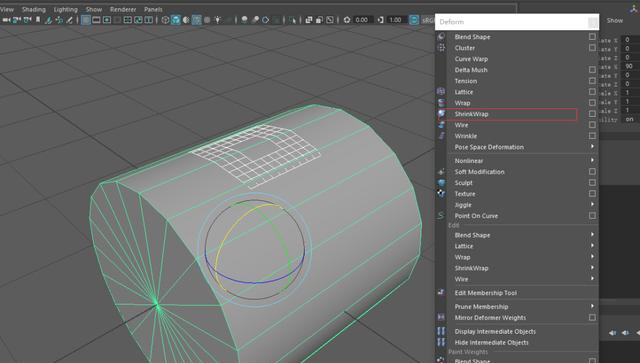Open the Renderer panel menu
This screenshot has width=640, height=363.
(x=123, y=9)
